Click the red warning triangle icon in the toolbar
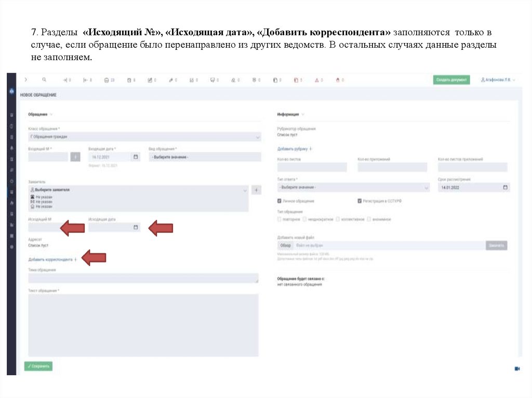Image resolution: width=532 pixels, height=398 pixels. point(317,80)
